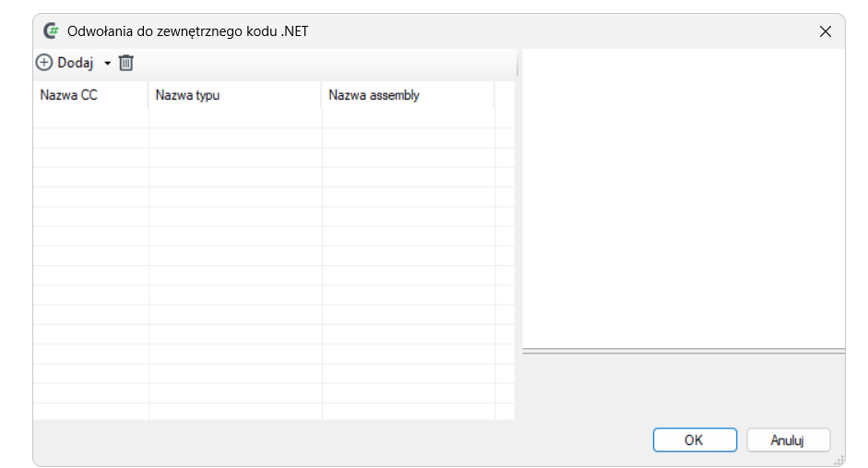Click the trash delete icon
The image size is (868, 468).
tap(126, 63)
